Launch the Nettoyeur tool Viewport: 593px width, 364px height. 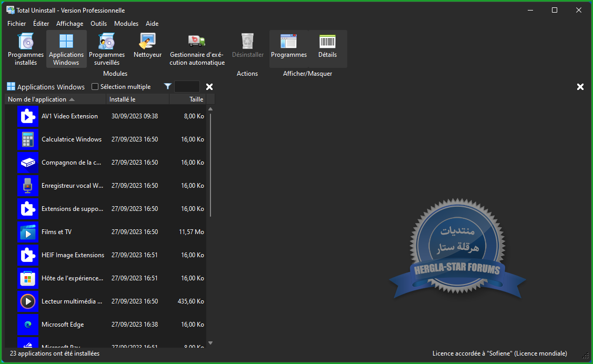(147, 46)
